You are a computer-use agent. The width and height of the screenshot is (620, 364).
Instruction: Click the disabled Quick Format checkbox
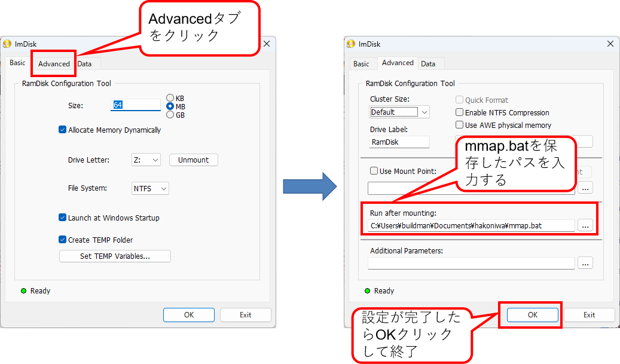pos(459,100)
